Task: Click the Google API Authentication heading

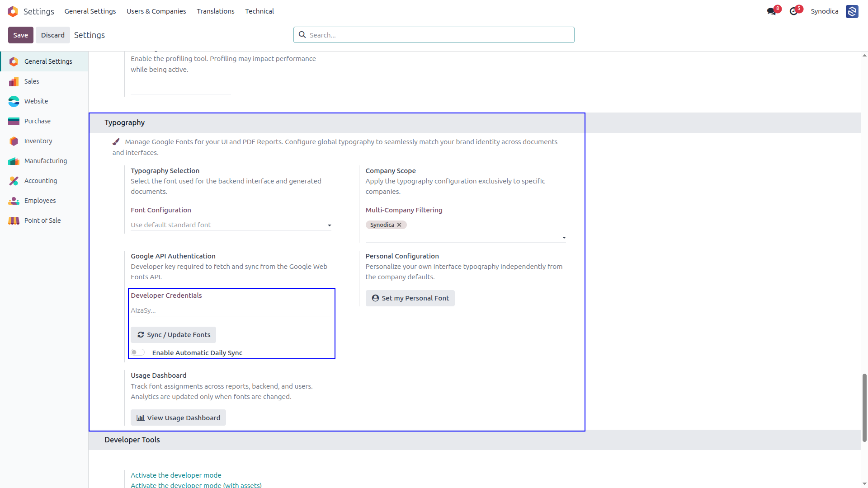Action: pyautogui.click(x=173, y=256)
